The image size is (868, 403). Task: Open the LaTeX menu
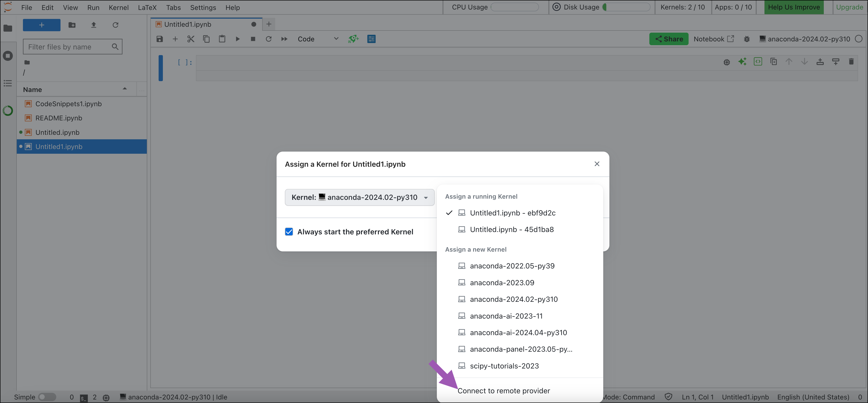(147, 7)
